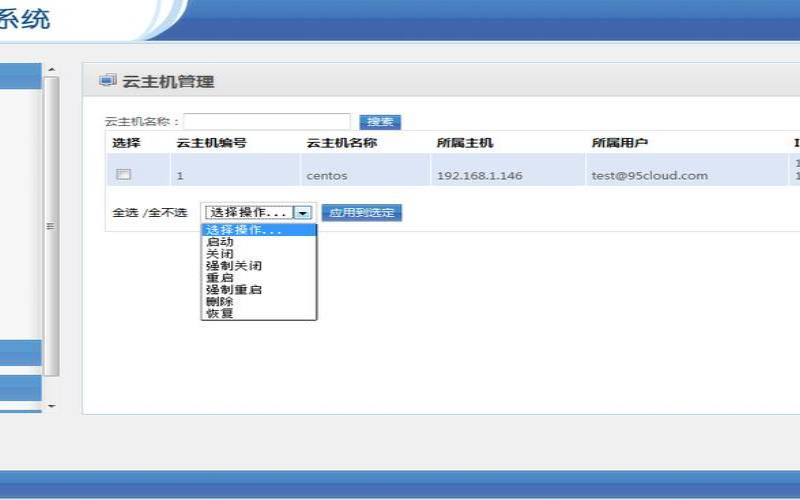Choose 启动 from the operation list
The image size is (800, 500).
pyautogui.click(x=219, y=242)
